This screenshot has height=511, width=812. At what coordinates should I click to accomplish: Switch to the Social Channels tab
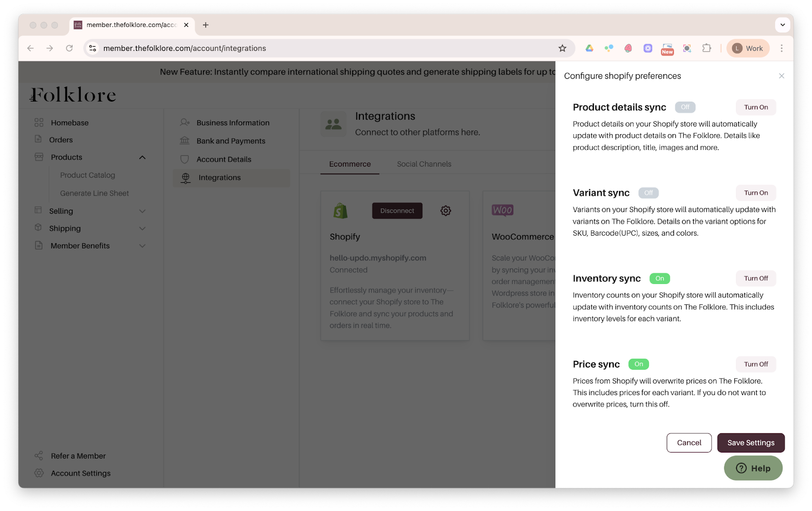pos(424,164)
